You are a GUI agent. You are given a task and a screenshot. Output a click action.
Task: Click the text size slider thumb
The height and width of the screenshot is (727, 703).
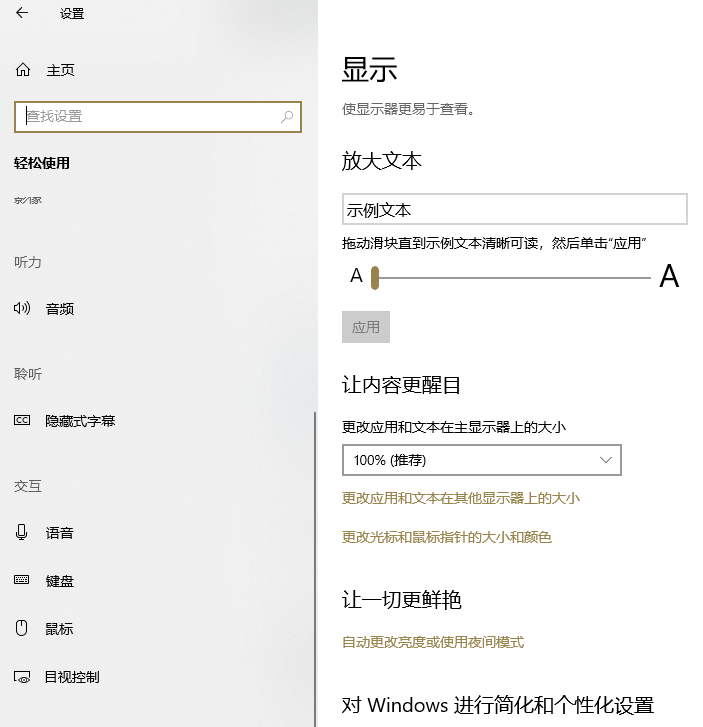[x=375, y=277]
